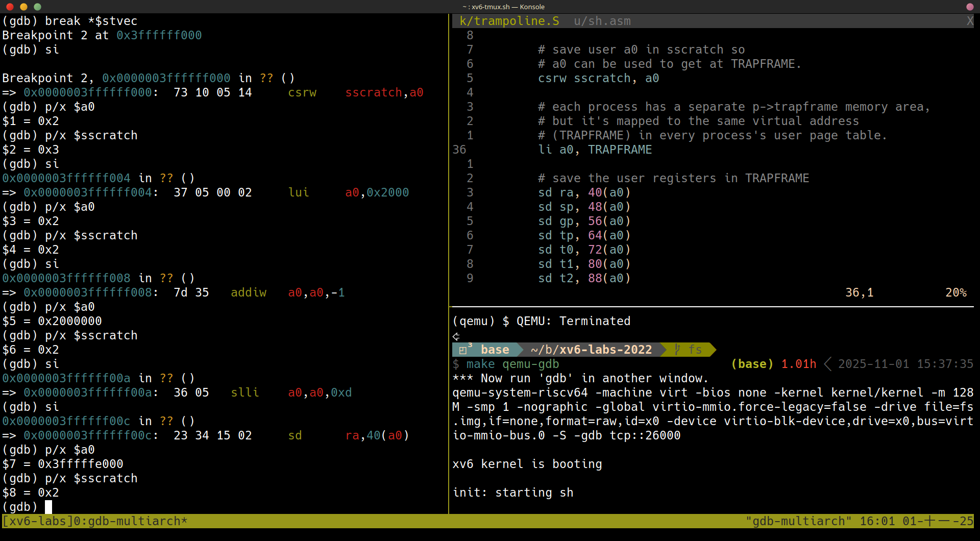Click the pink circle in the title bar corner
The width and height of the screenshot is (980, 541).
click(970, 7)
